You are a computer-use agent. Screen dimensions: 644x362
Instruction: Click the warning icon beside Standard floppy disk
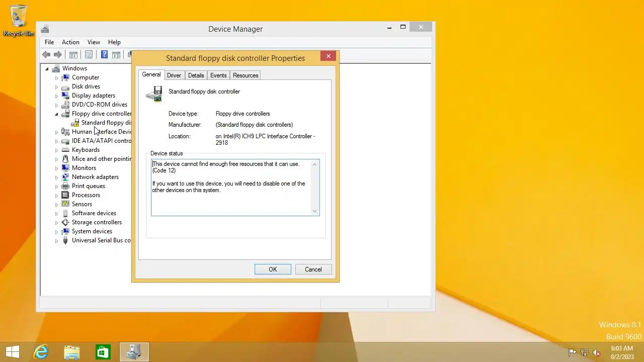(75, 123)
